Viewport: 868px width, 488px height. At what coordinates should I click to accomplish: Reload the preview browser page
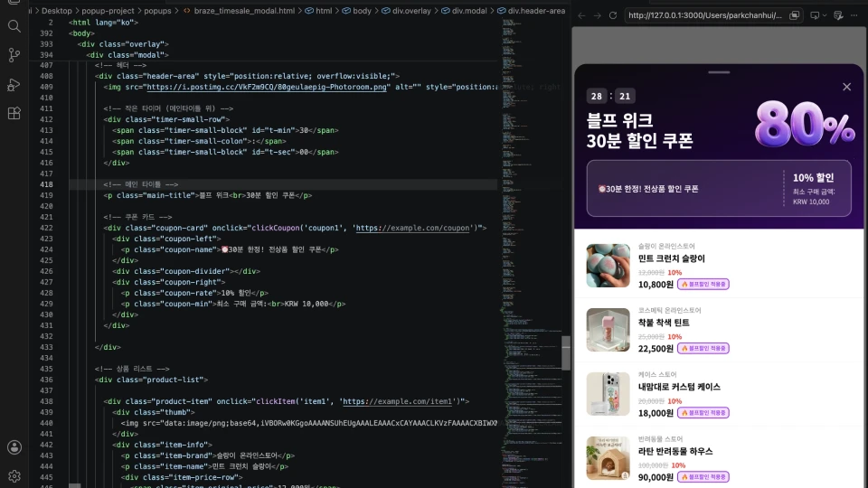613,15
